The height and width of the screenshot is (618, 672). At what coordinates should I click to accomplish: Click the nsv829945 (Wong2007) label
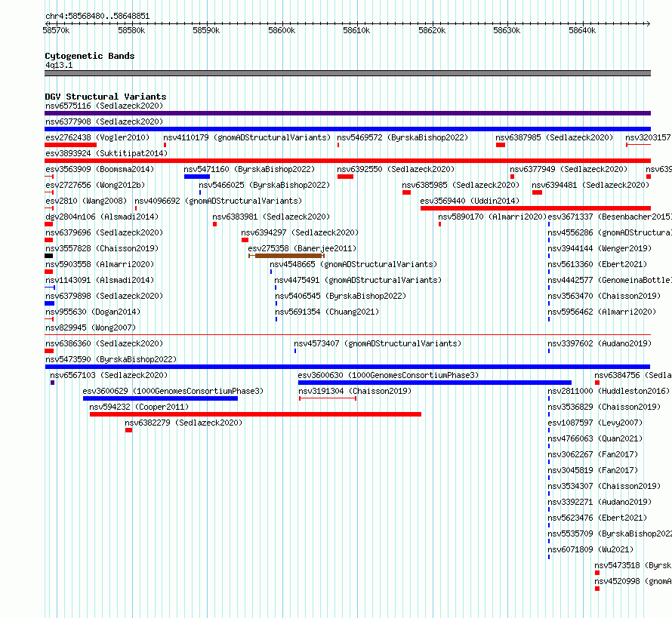(91, 327)
